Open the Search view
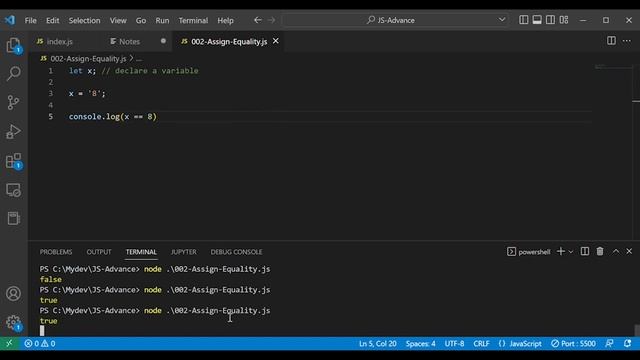The image size is (640, 360). coord(13,73)
